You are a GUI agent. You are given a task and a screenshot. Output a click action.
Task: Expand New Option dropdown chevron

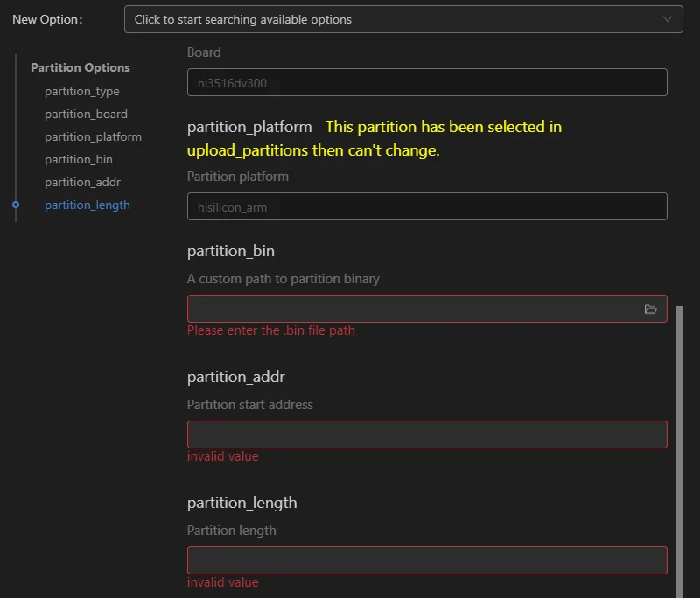pyautogui.click(x=667, y=19)
